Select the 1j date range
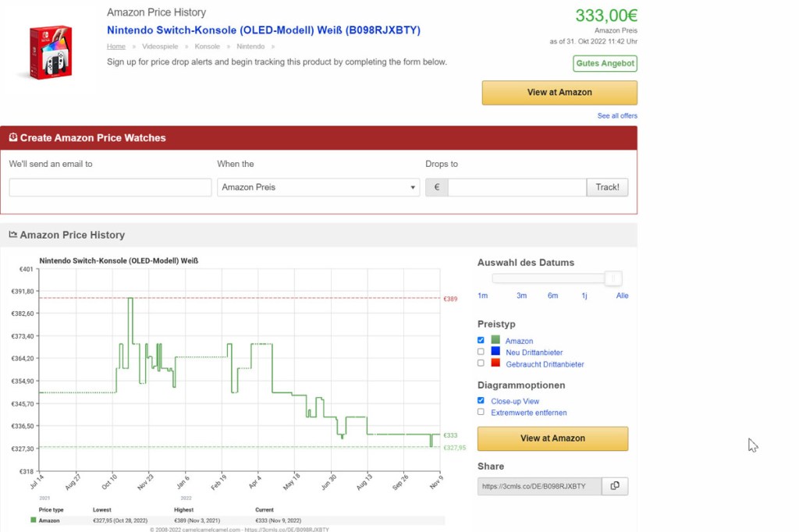 (584, 296)
